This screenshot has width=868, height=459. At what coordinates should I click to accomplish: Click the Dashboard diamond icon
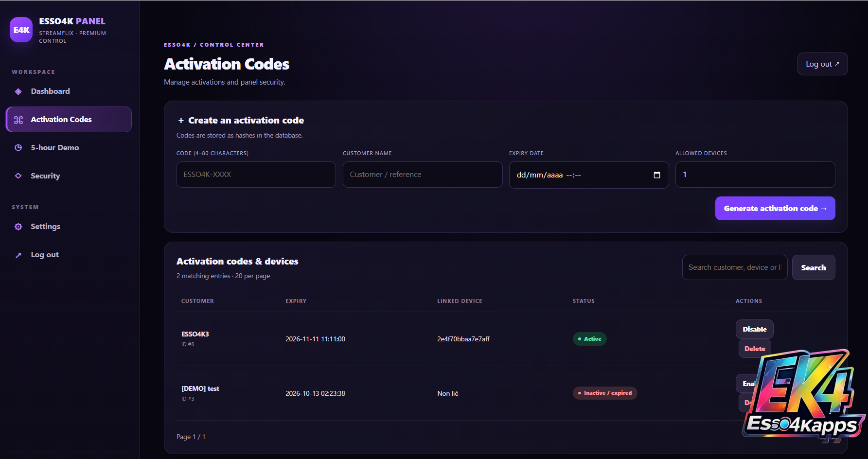18,91
